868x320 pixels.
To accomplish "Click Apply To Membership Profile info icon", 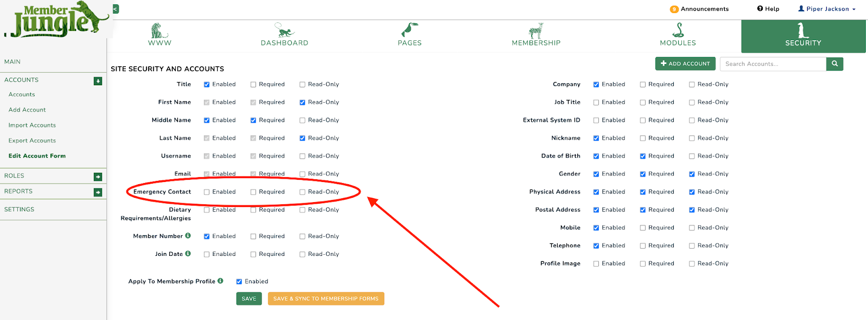I will click(x=220, y=281).
